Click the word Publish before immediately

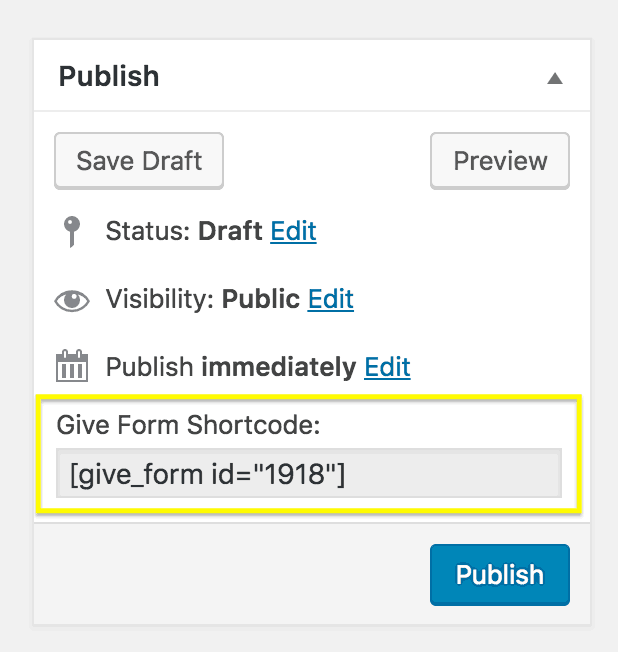pos(149,367)
